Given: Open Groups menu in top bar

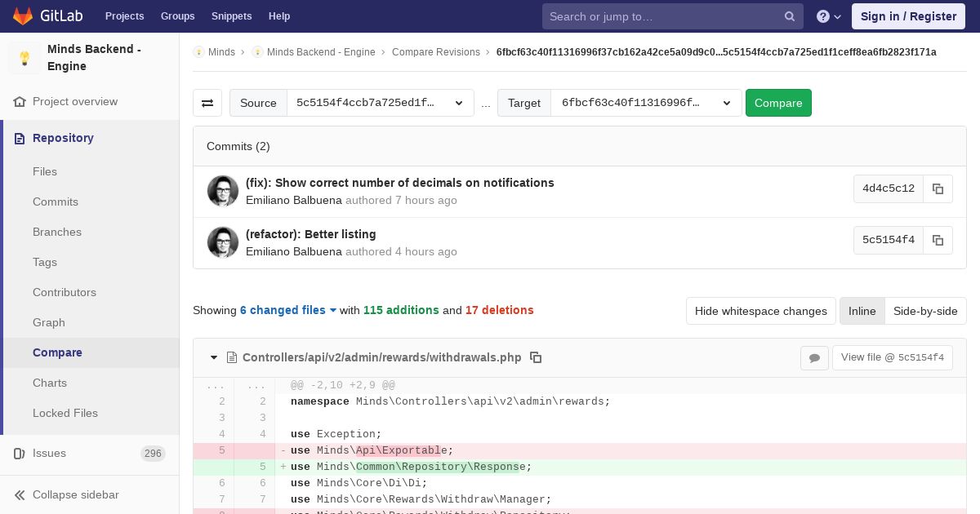Looking at the screenshot, I should coord(177,16).
